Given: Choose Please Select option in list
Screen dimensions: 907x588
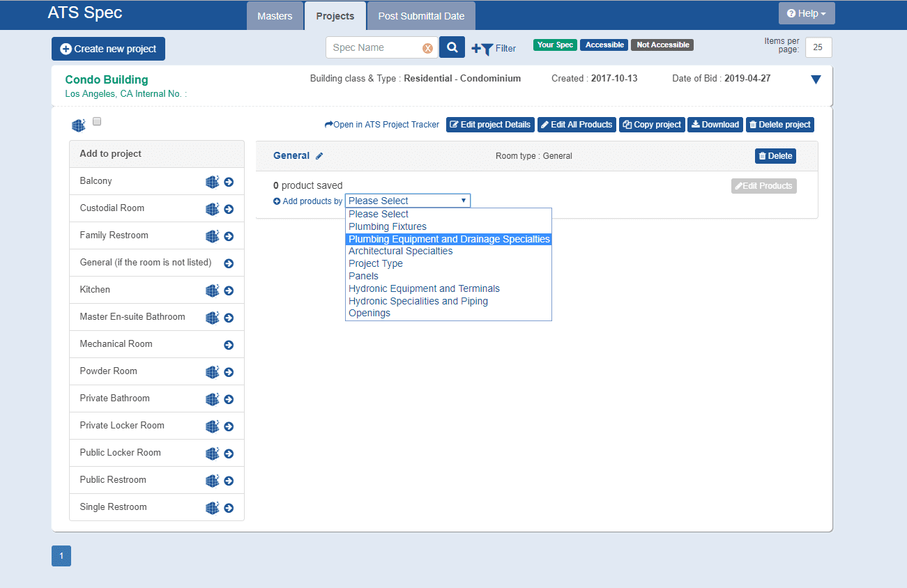Looking at the screenshot, I should (448, 214).
